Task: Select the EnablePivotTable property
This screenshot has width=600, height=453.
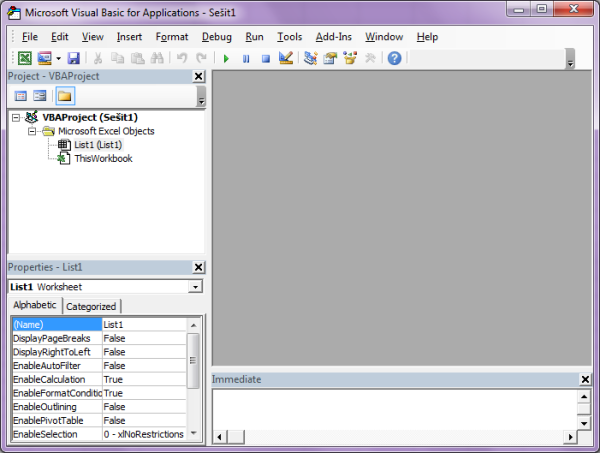Action: [57, 420]
